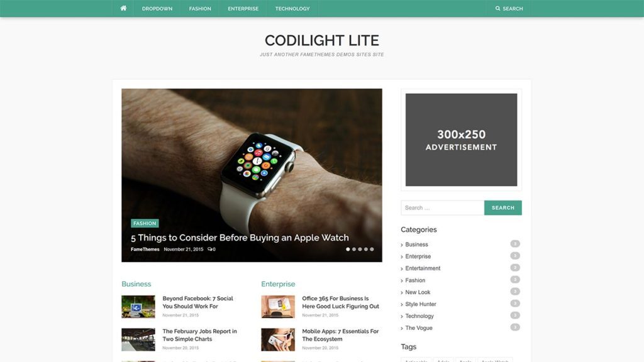The width and height of the screenshot is (644, 362).
Task: Select the last slider pagination dot
Action: (372, 249)
